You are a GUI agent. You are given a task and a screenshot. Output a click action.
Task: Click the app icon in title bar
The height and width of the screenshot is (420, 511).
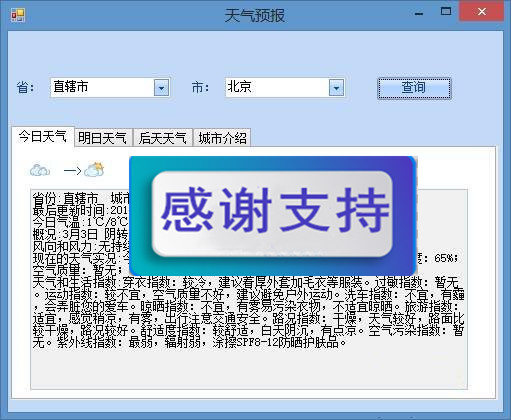click(x=17, y=15)
